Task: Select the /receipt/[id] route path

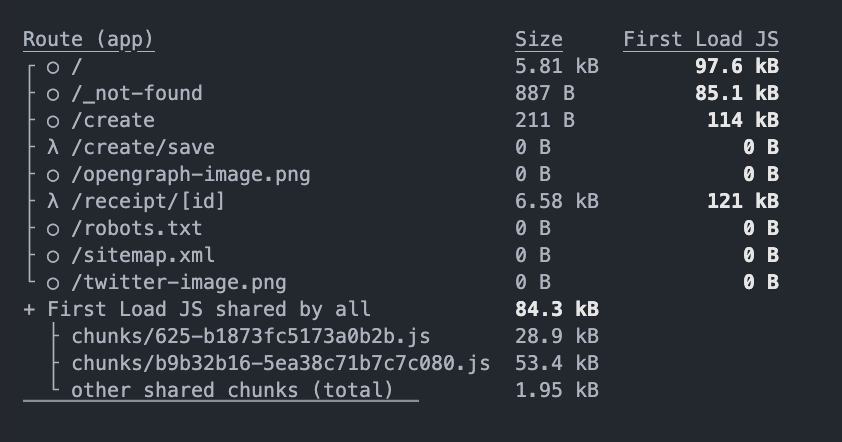Action: tap(148, 201)
